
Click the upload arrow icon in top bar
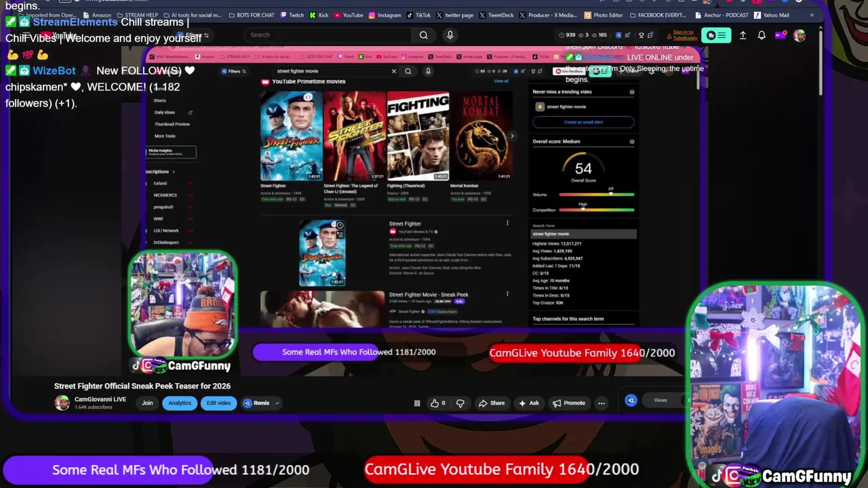pos(743,35)
